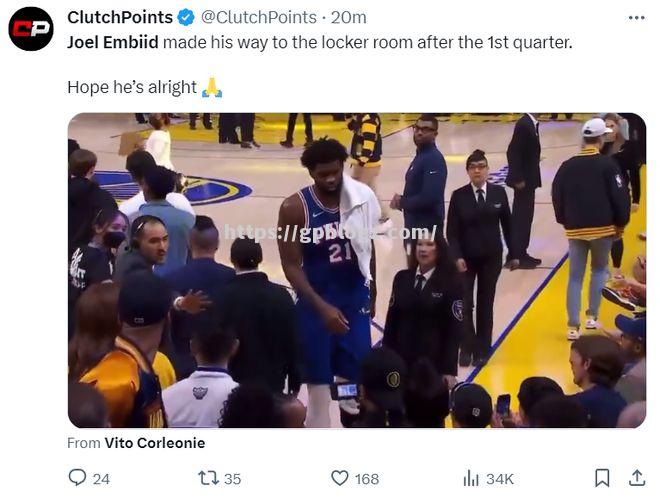
Task: Click the reply speech bubble icon
Action: pyautogui.click(x=77, y=478)
